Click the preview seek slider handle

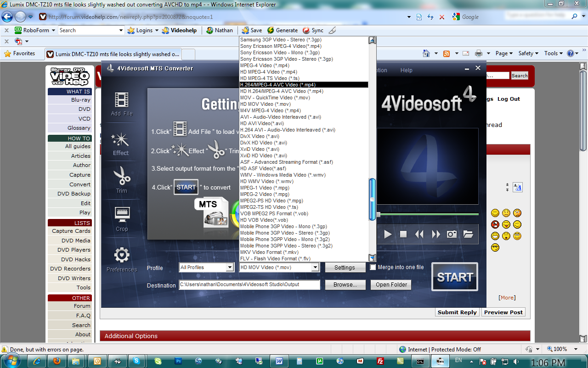[x=379, y=214]
